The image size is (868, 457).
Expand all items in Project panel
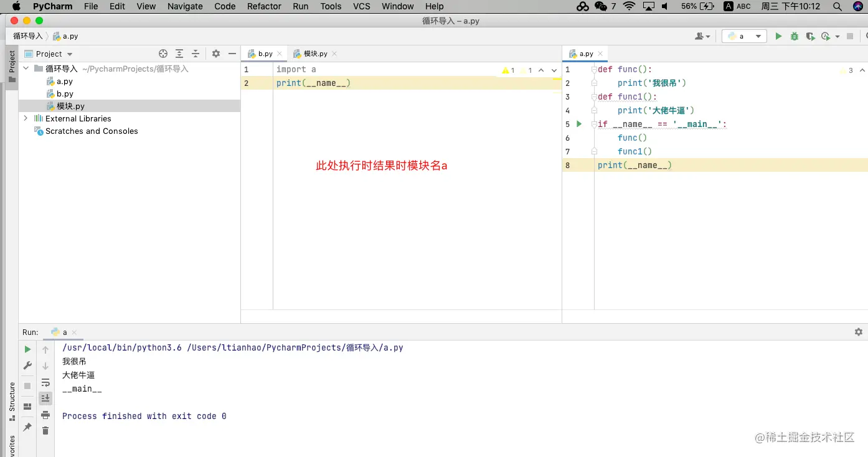[179, 54]
